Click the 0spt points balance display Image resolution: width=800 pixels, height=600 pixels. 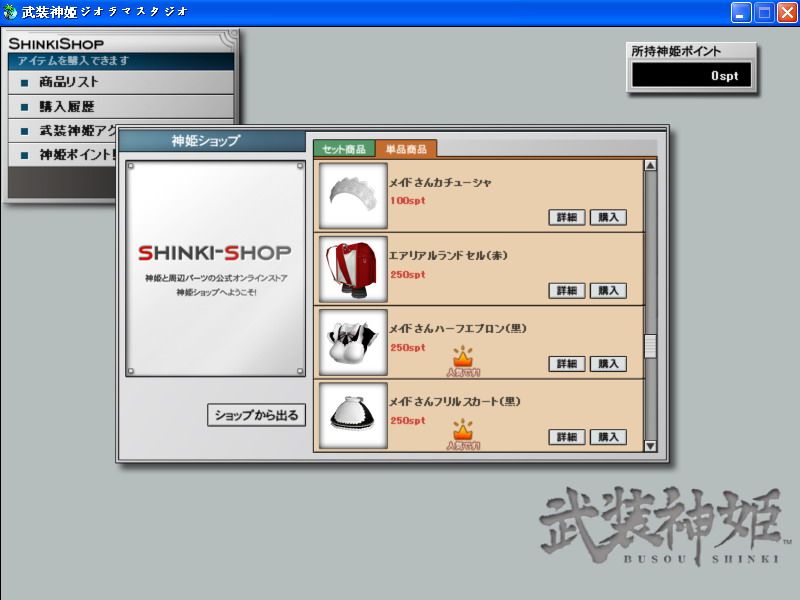tap(691, 76)
